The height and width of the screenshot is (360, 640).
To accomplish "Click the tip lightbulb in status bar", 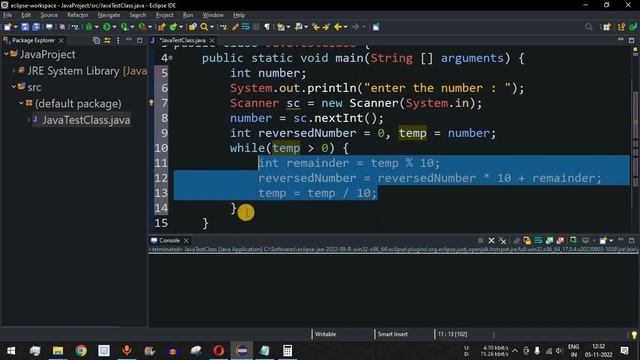I will point(634,335).
